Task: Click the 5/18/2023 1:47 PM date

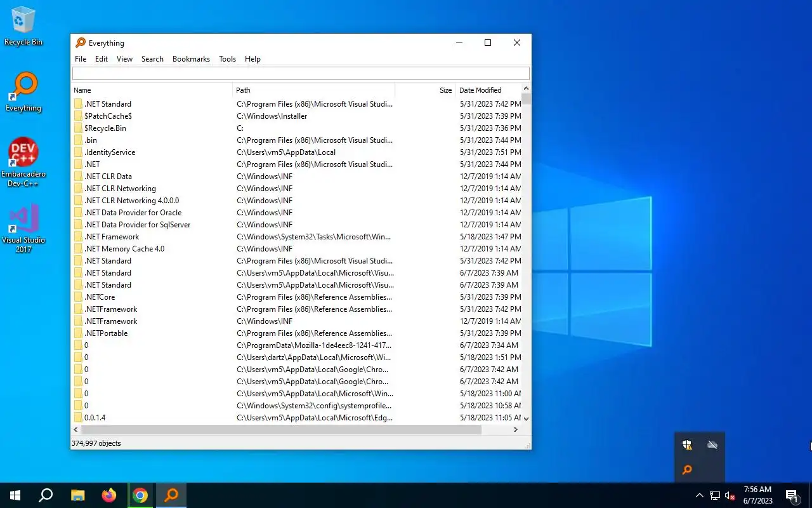Action: (490, 237)
